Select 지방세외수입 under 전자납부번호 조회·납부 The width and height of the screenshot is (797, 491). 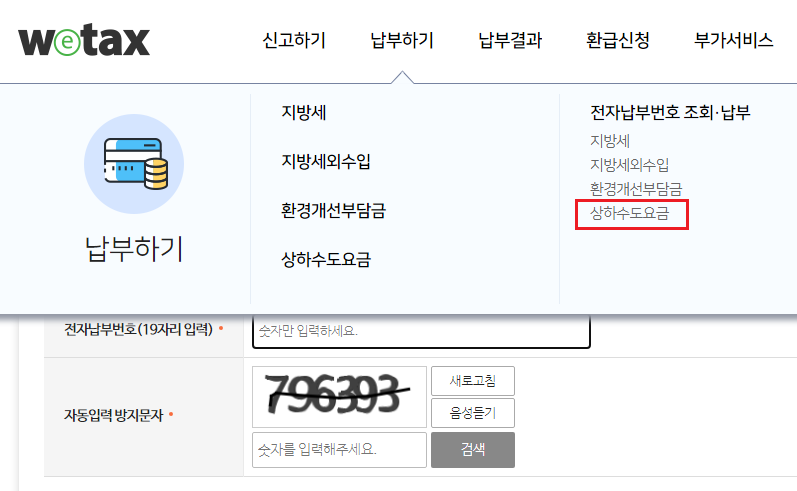coord(629,165)
